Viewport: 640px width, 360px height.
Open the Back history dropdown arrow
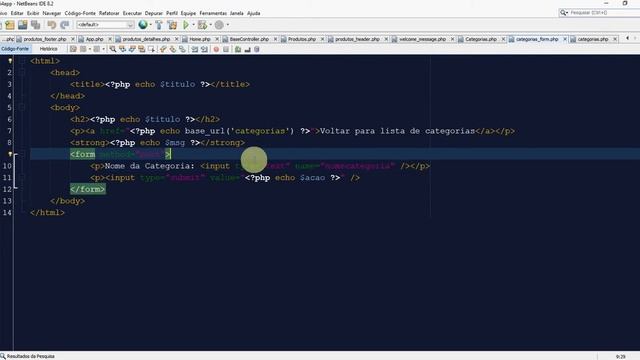(x=90, y=49)
